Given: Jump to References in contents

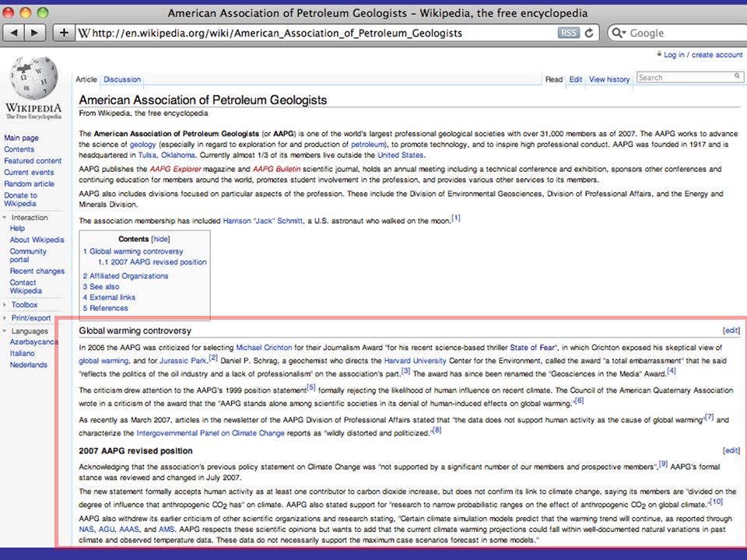Looking at the screenshot, I should [106, 308].
